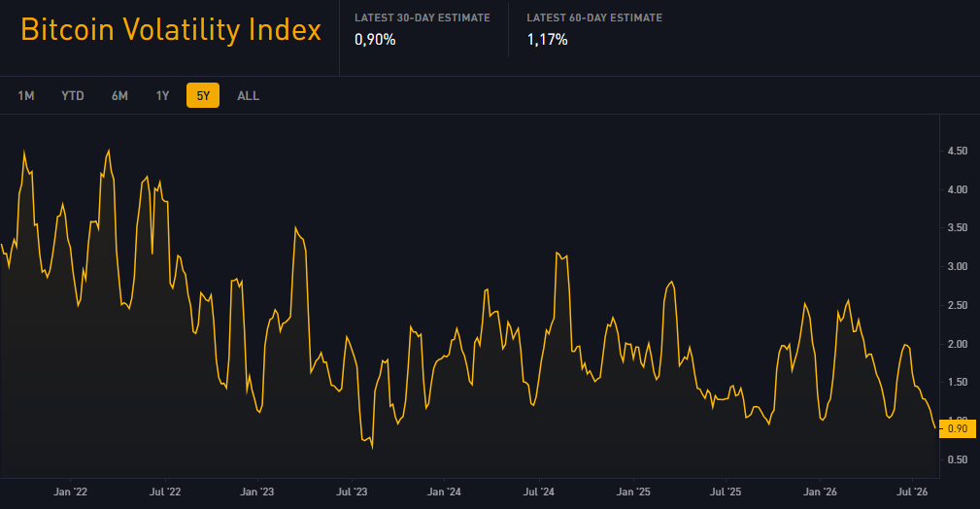Select the 1M time range tab
980x509 pixels.
[x=25, y=95]
